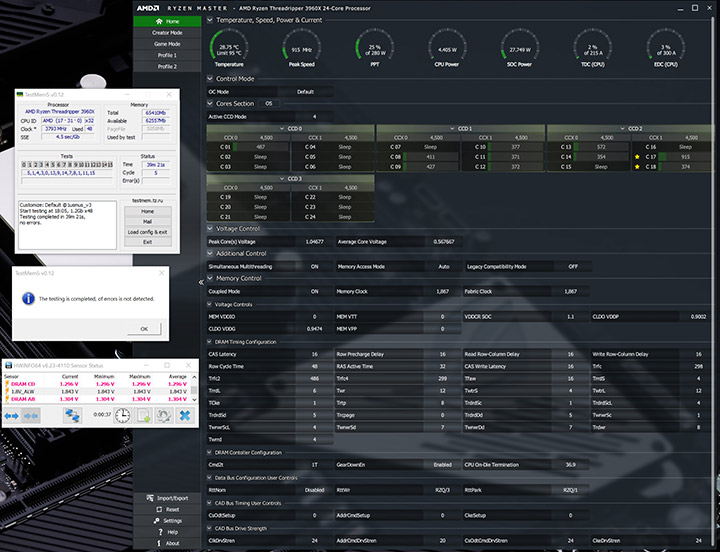Click HWiNFO clock reset-timer icon
This screenshot has height=552, width=720.
(122, 416)
